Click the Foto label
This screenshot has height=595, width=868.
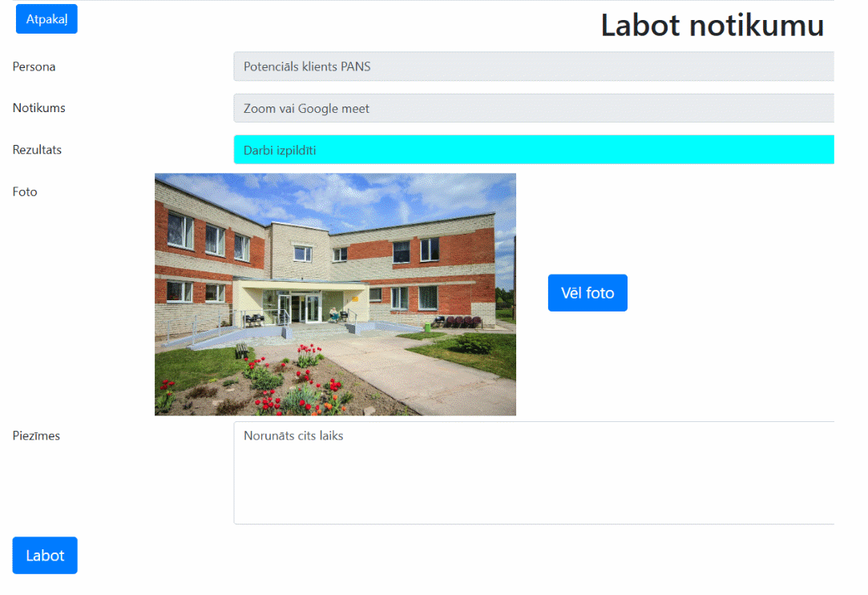pyautogui.click(x=25, y=192)
